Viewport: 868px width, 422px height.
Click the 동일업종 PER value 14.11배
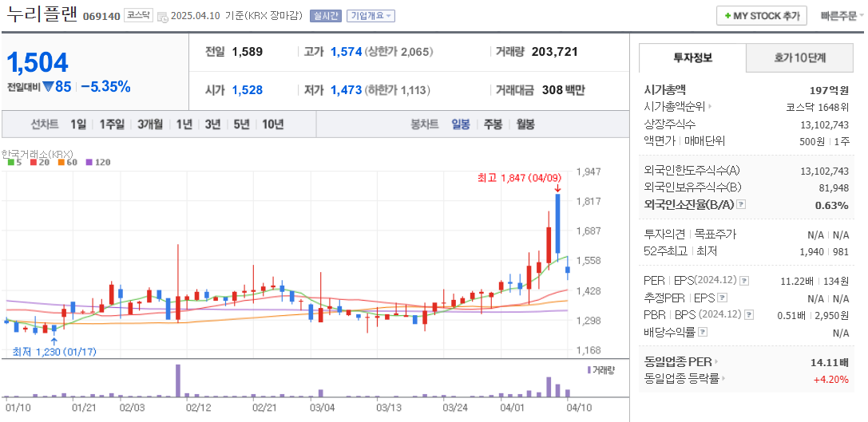[829, 363]
